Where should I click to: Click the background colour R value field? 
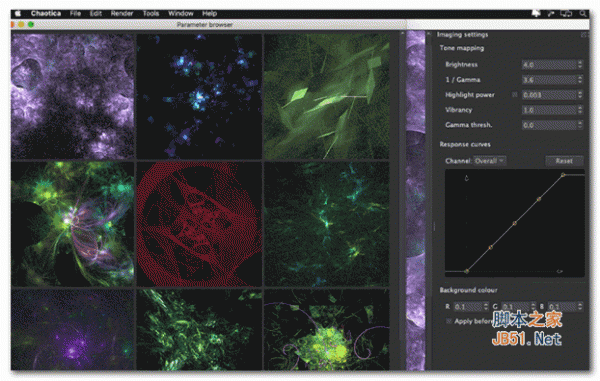468,307
